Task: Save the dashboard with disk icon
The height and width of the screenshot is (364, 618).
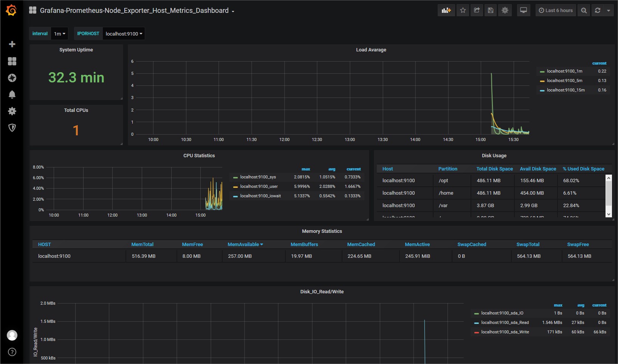Action: pyautogui.click(x=491, y=11)
